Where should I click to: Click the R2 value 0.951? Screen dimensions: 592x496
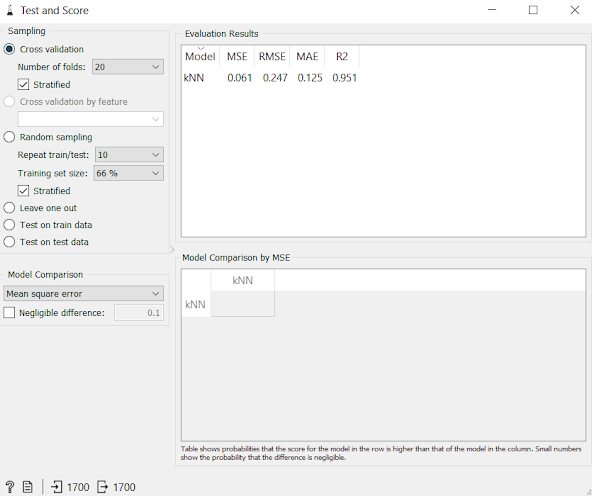(344, 78)
